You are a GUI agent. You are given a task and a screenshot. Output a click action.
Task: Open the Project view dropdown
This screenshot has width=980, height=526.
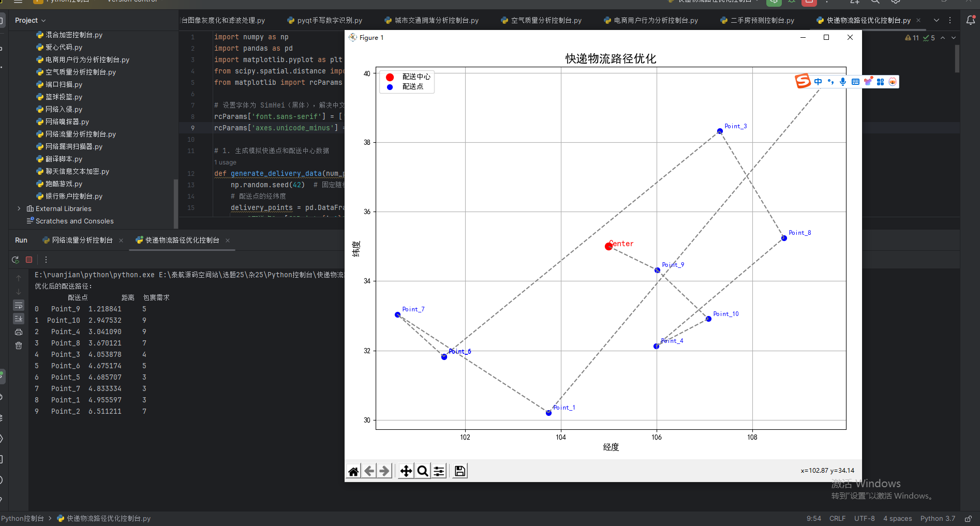pyautogui.click(x=31, y=20)
